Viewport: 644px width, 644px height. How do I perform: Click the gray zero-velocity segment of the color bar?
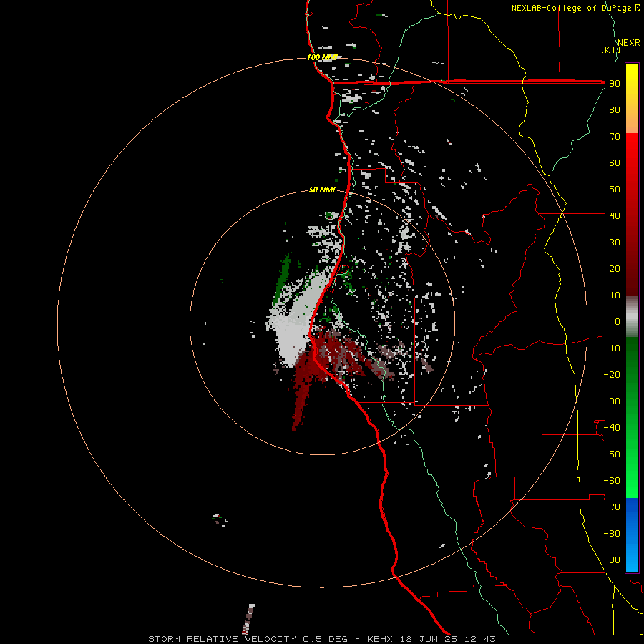coord(632,316)
